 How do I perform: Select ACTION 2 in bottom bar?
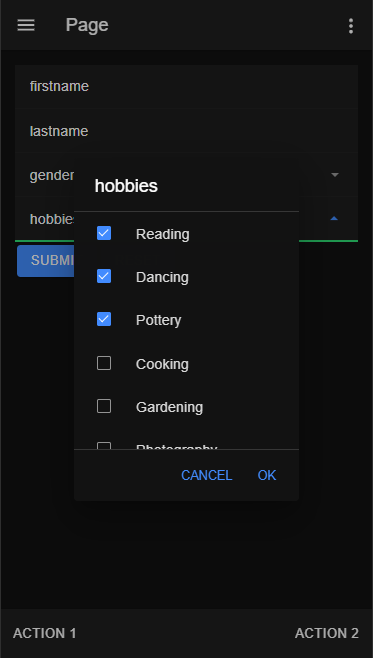tap(327, 633)
